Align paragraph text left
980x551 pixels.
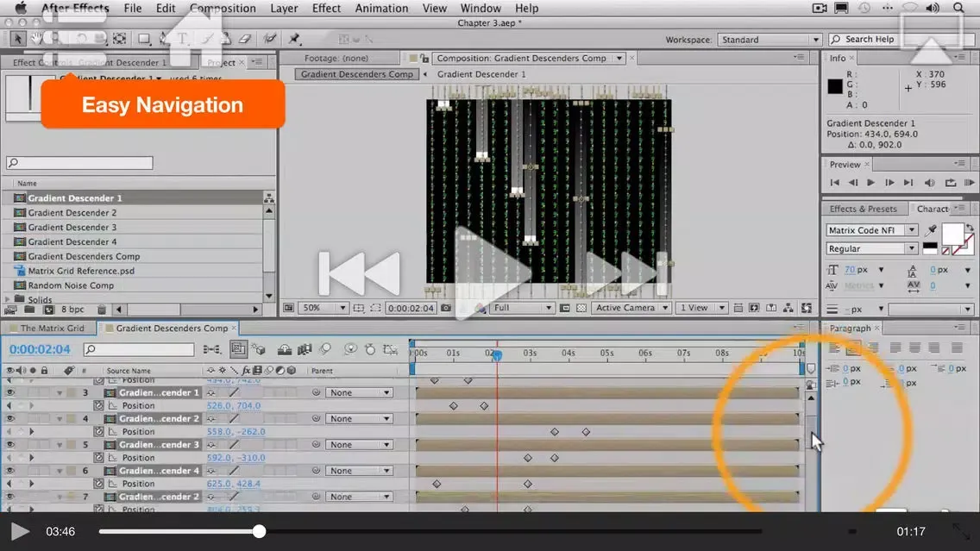pyautogui.click(x=834, y=348)
